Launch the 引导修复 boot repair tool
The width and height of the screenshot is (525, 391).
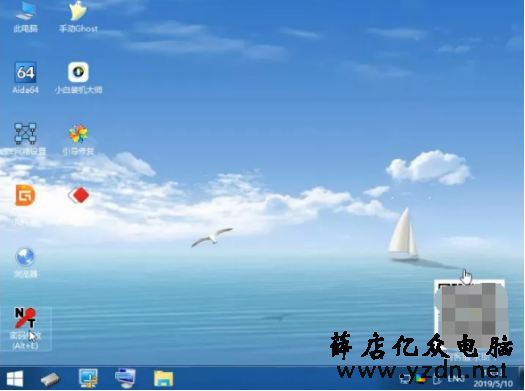(x=78, y=139)
